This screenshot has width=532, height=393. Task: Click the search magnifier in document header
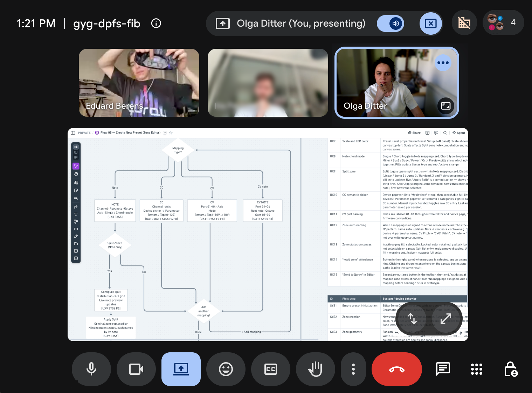445,133
